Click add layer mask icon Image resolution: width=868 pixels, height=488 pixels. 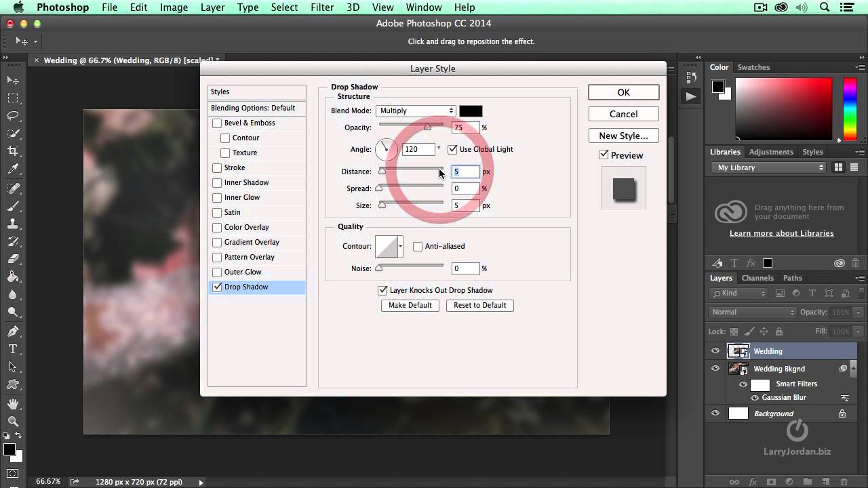(x=772, y=482)
